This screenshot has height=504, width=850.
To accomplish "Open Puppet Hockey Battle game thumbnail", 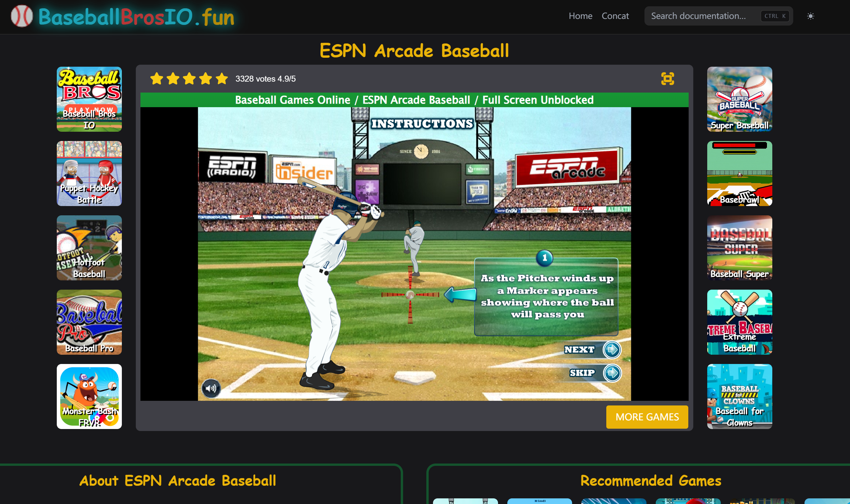I will tap(89, 174).
